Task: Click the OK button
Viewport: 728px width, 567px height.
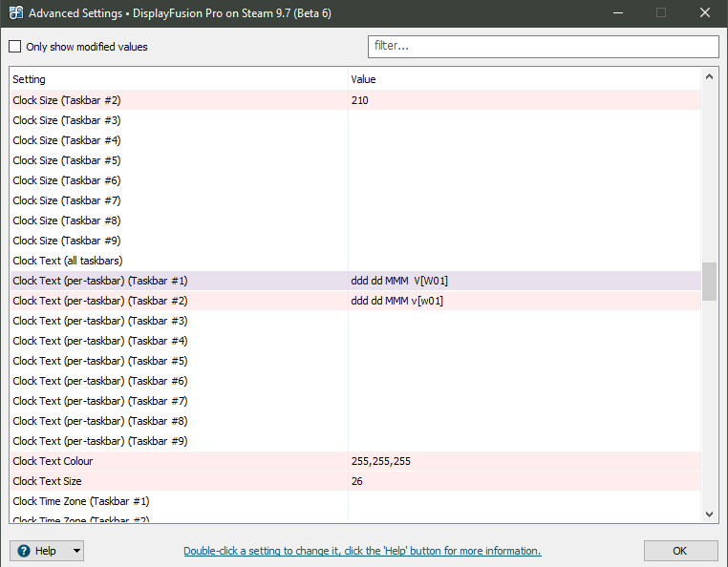Action: coord(680,551)
